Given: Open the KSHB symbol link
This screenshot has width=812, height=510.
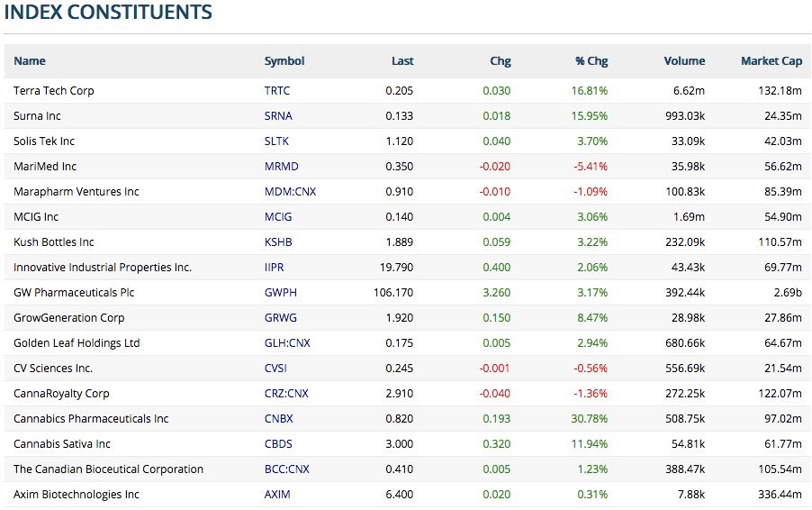Looking at the screenshot, I should click(x=278, y=242).
